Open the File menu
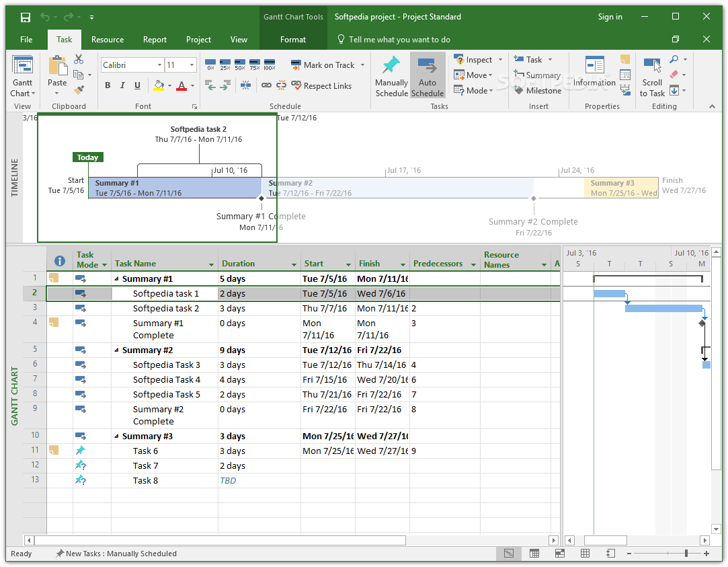The height and width of the screenshot is (567, 728). click(x=26, y=40)
